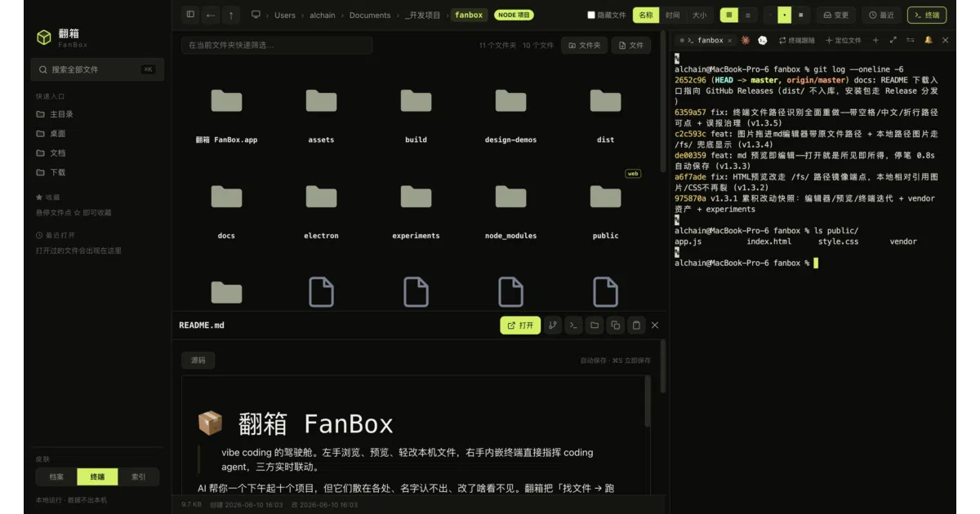The width and height of the screenshot is (980, 514).
Task: Click the folder icon in README preview bar
Action: coord(595,326)
